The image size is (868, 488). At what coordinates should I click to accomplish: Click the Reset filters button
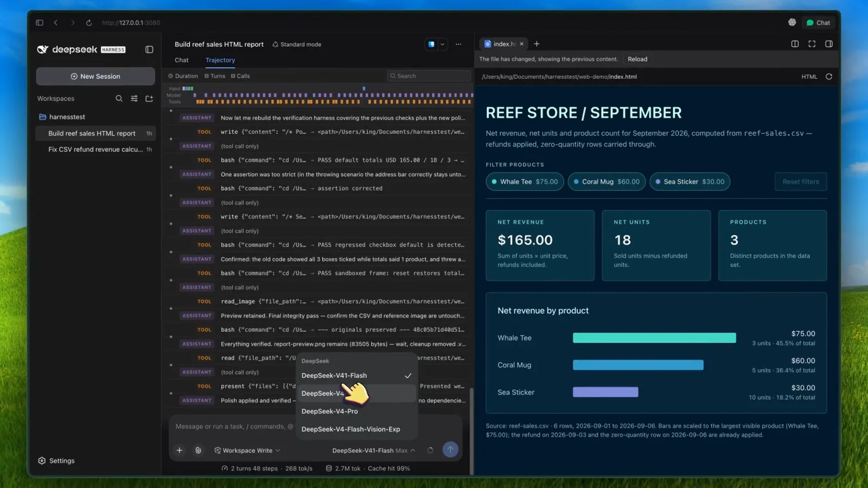801,182
